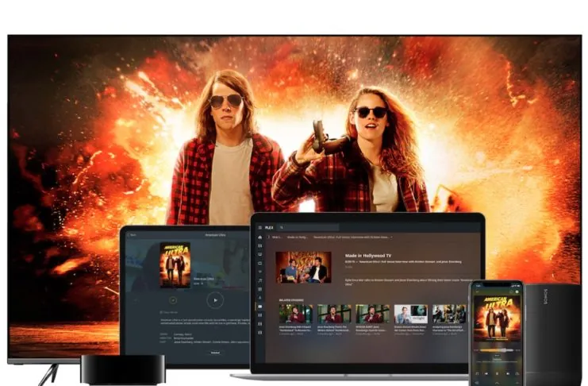
Task: Play the main Made in Hollywood TV interview thumbnail
Action: click(x=303, y=268)
